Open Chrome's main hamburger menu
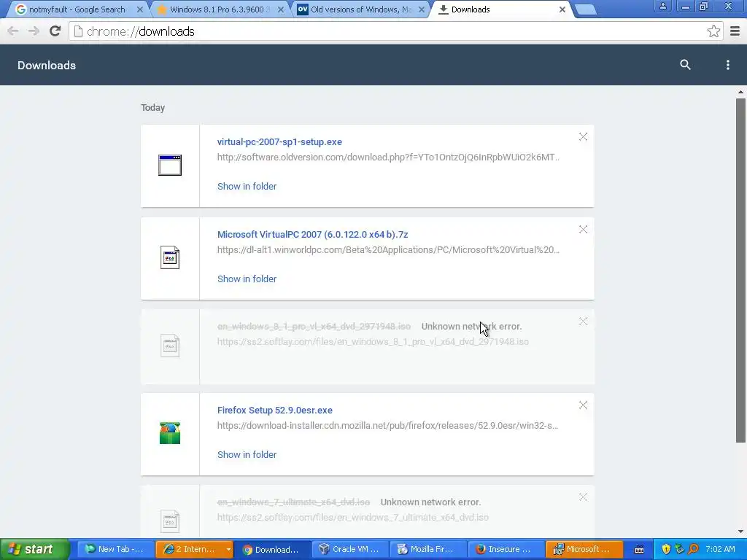This screenshot has height=560, width=747. 735,31
